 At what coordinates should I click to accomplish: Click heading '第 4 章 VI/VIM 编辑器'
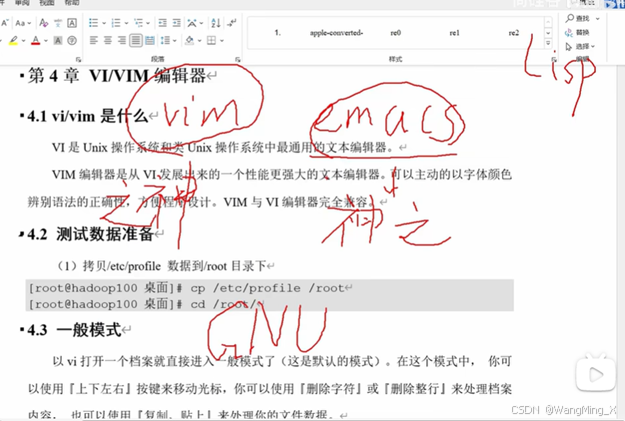tap(117, 76)
